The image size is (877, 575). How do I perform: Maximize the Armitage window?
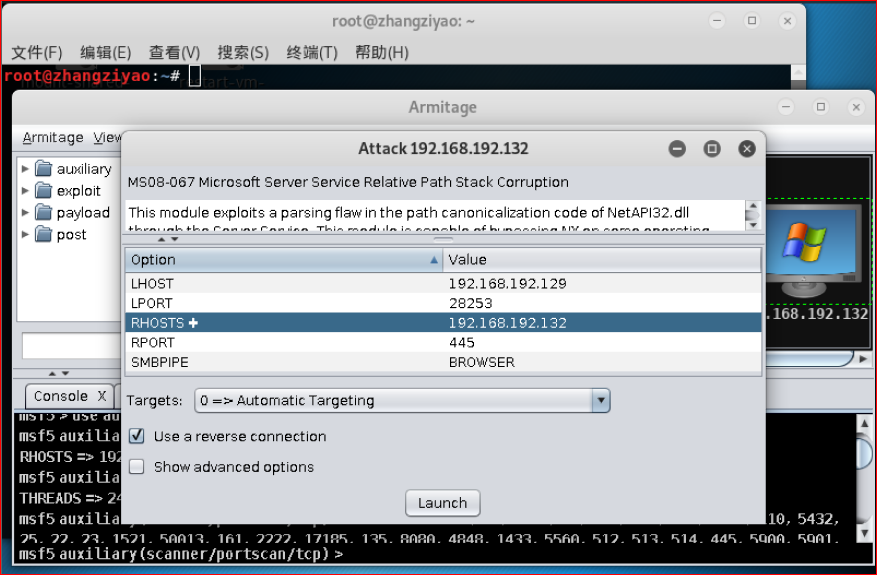point(821,107)
